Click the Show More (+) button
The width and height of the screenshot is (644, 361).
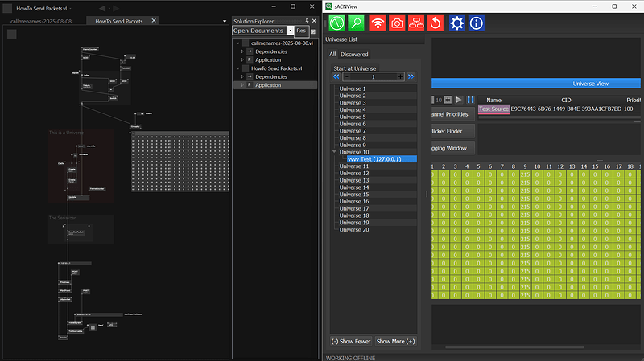(395, 342)
